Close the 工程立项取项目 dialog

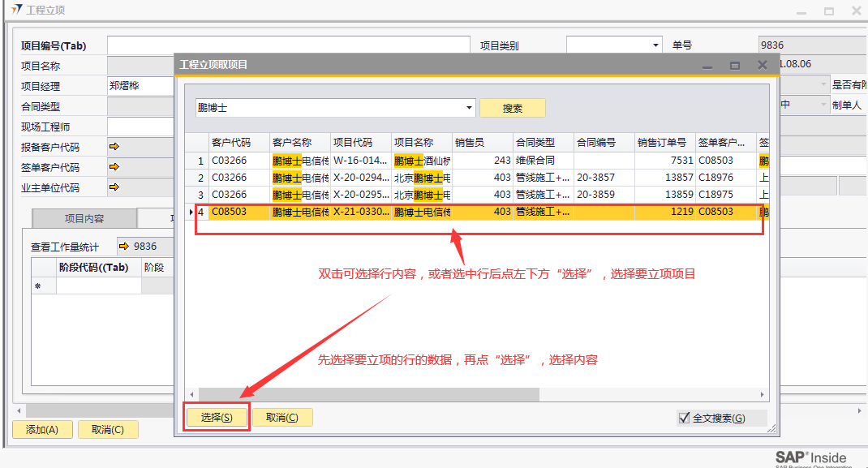tap(762, 65)
